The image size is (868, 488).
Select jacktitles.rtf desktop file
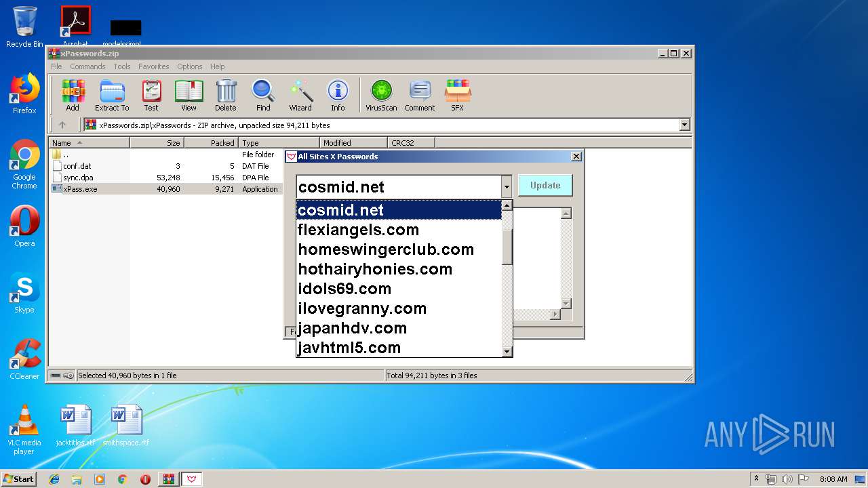click(75, 426)
